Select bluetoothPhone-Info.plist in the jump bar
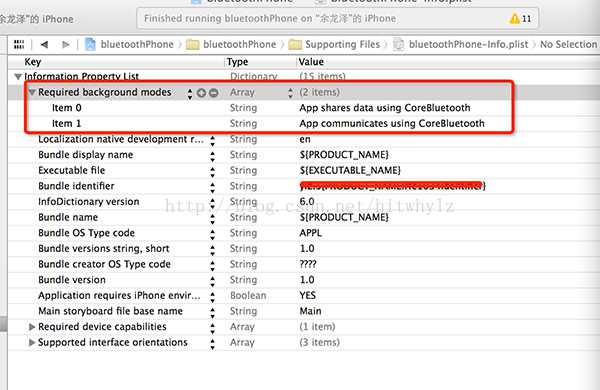 tap(461, 45)
